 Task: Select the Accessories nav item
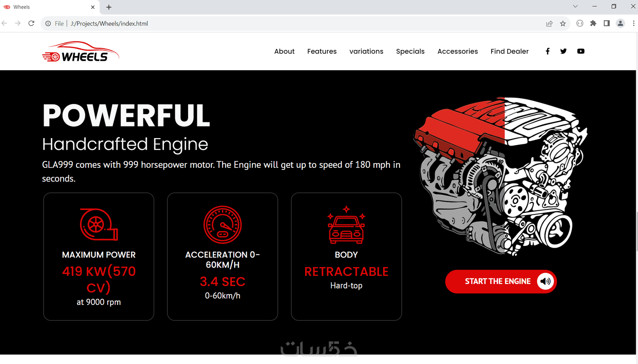(457, 51)
